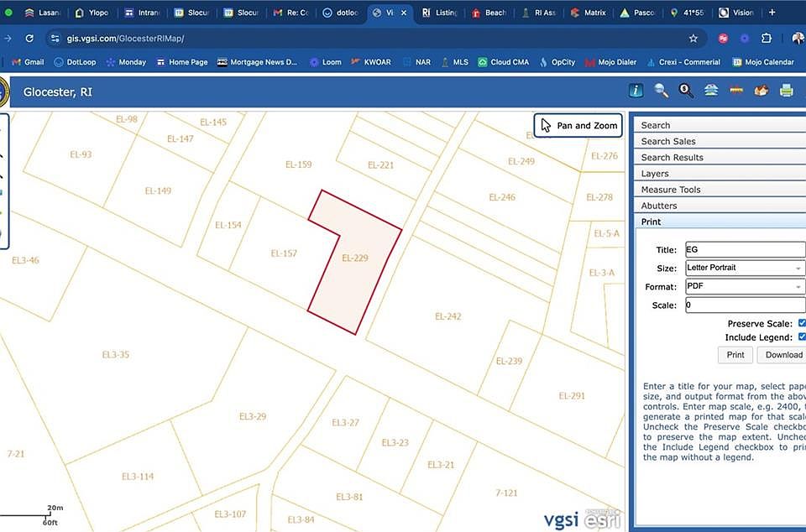
Task: Select highlighted parcel EL-229 on map
Action: pos(355,258)
